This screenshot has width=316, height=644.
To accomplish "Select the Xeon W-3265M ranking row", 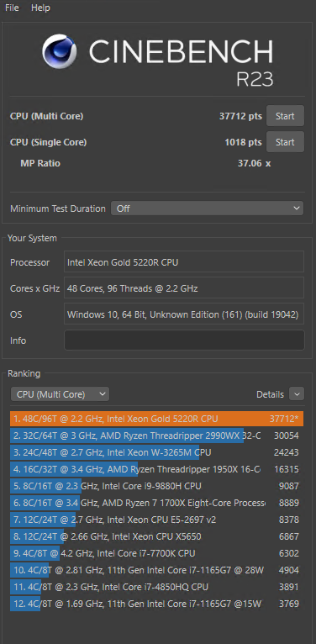I will click(x=157, y=452).
